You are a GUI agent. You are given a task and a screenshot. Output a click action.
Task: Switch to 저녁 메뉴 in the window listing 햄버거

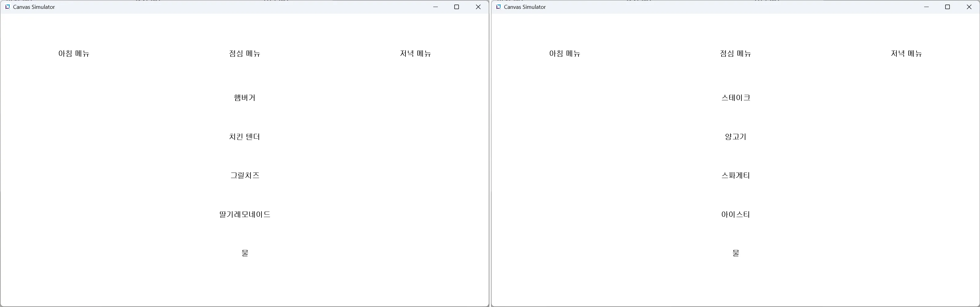416,54
